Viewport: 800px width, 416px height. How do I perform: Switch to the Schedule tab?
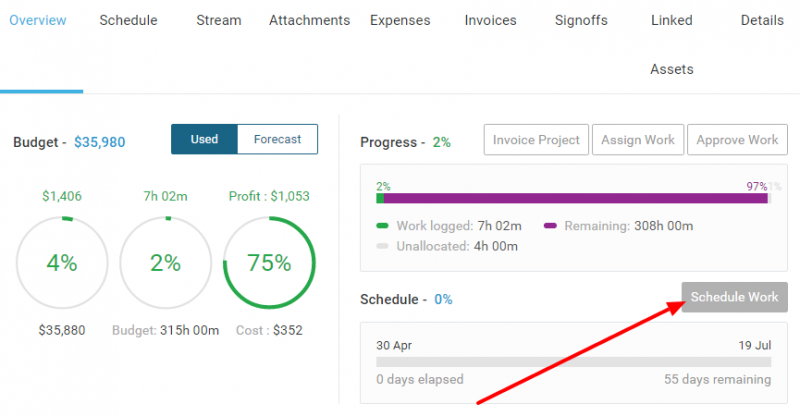pyautogui.click(x=128, y=20)
